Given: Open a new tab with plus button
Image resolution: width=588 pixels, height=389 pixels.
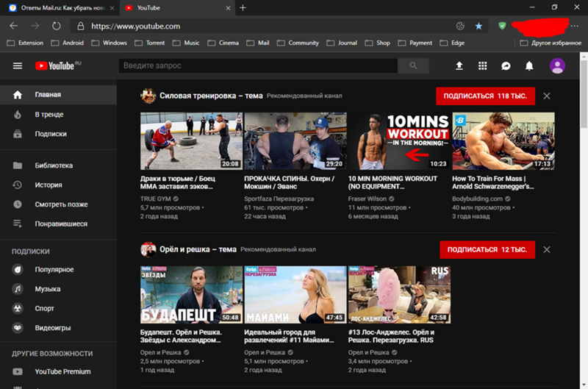Looking at the screenshot, I should point(243,8).
